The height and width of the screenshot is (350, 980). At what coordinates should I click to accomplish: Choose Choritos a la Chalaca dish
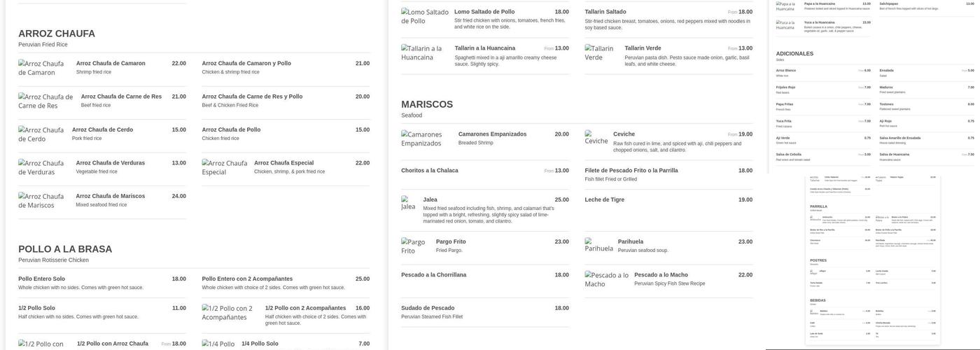point(430,170)
